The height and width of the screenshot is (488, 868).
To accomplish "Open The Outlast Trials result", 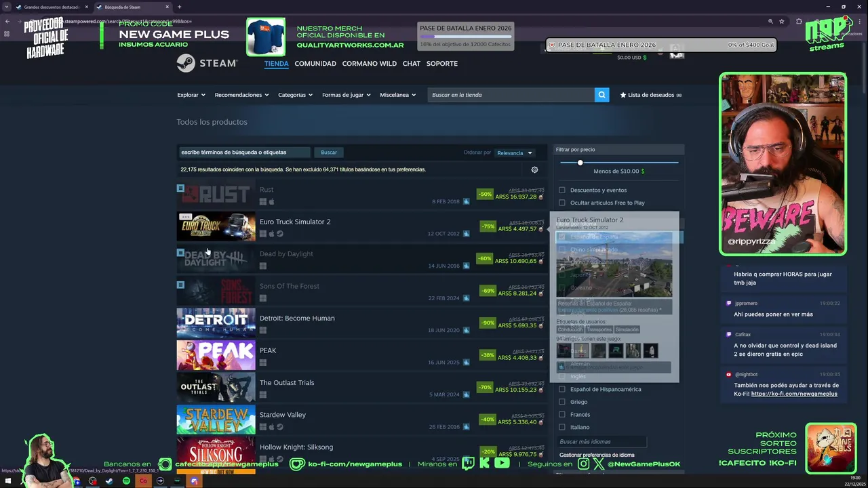I will point(361,388).
